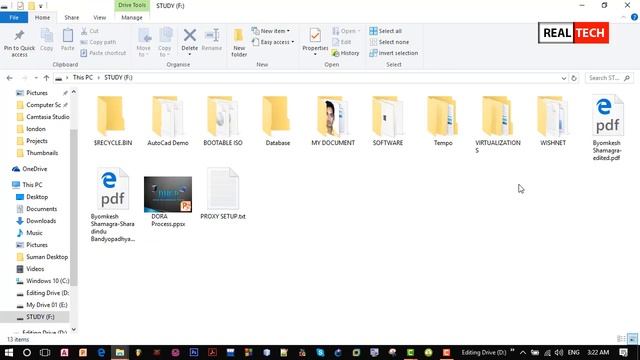Click the Rename icon
This screenshot has width=640, height=360.
coord(212,36)
